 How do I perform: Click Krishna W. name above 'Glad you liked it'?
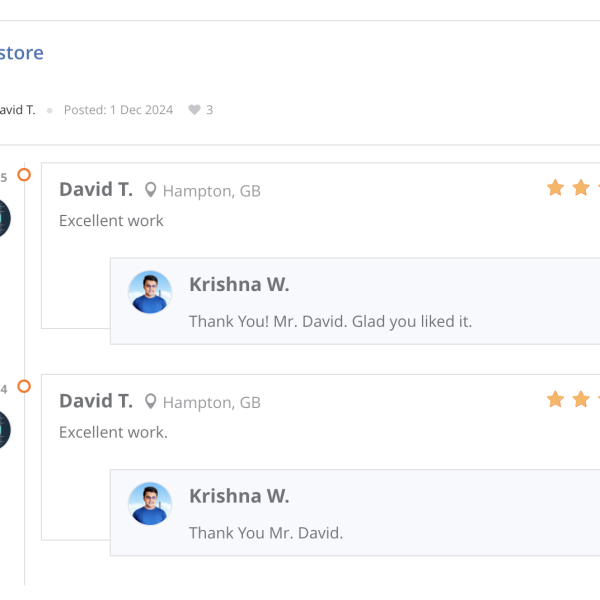[239, 284]
